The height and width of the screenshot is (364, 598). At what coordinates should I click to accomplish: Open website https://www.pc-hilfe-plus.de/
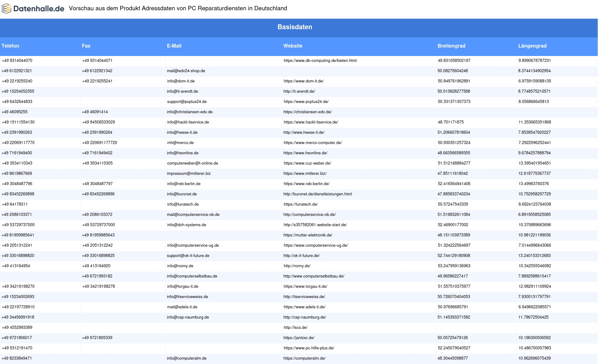coord(309,348)
